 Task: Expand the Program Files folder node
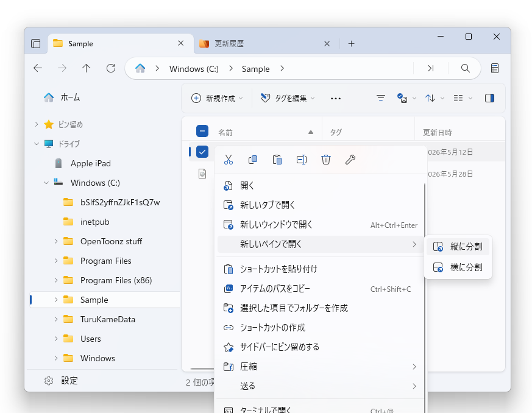tap(56, 261)
